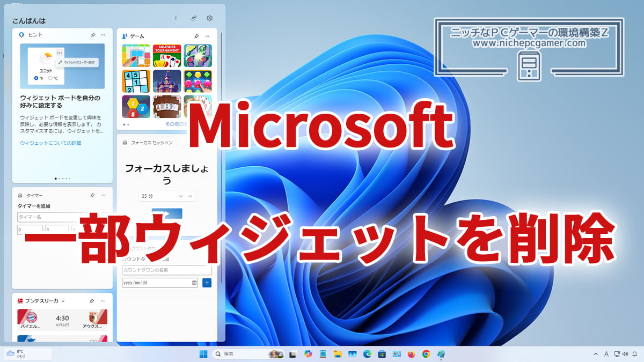The height and width of the screenshot is (362, 644).
Task: Open the Notepad icon on taskbar
Action: [x=323, y=354]
